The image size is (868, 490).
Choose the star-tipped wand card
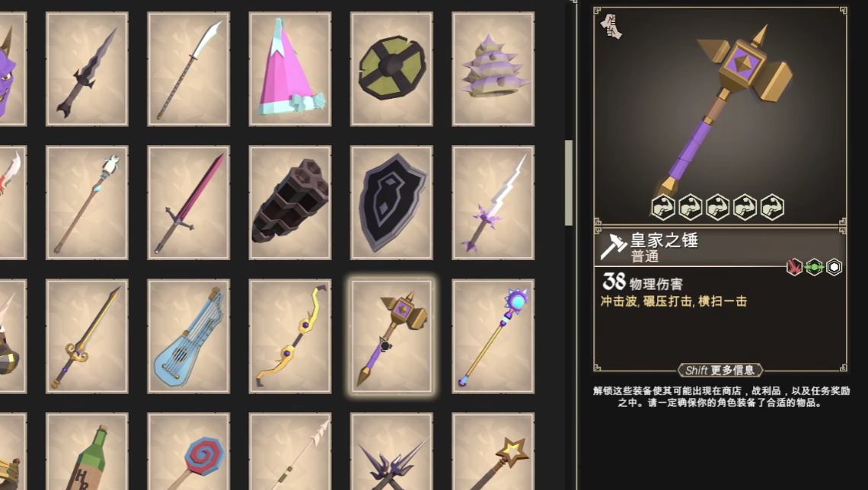(x=493, y=451)
